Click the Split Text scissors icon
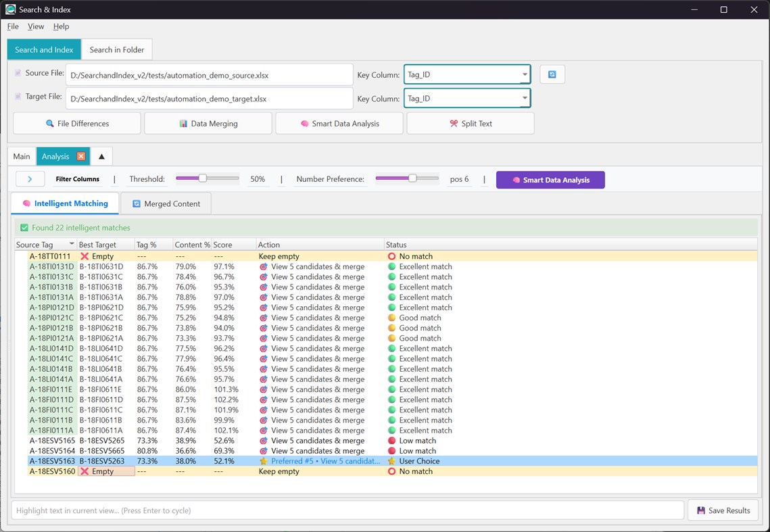The image size is (770, 532). [x=454, y=123]
